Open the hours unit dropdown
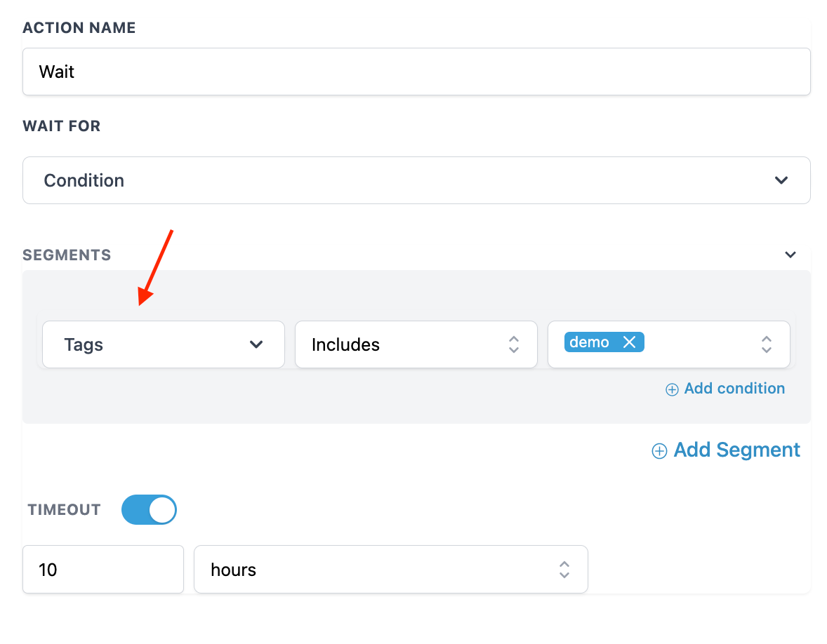Screen dimensions: 827x644 click(x=390, y=570)
